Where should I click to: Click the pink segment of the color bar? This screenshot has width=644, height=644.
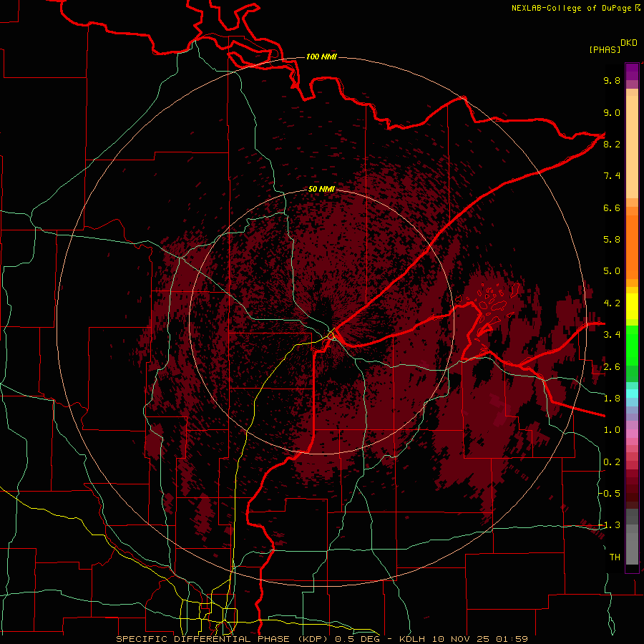(x=632, y=434)
